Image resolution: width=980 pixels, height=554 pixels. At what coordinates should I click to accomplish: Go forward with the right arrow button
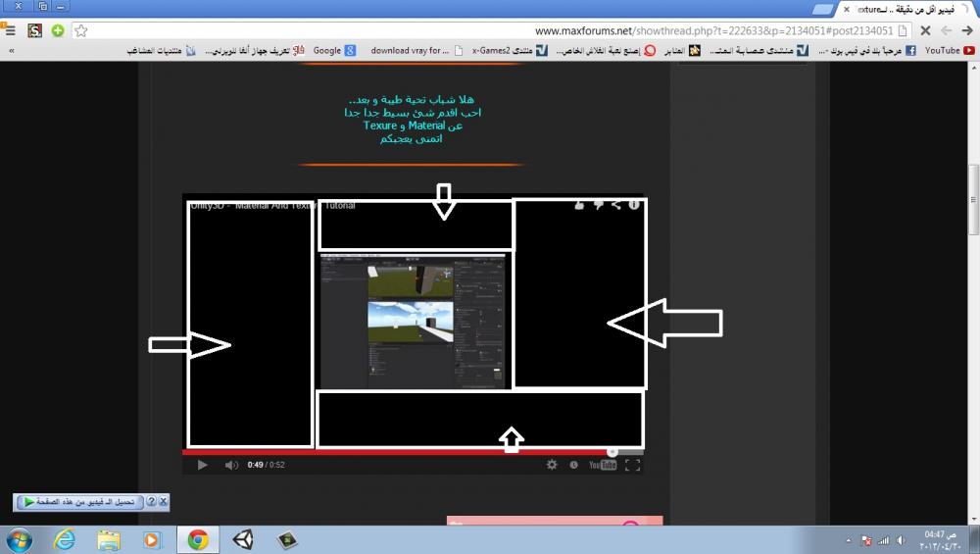[x=967, y=30]
